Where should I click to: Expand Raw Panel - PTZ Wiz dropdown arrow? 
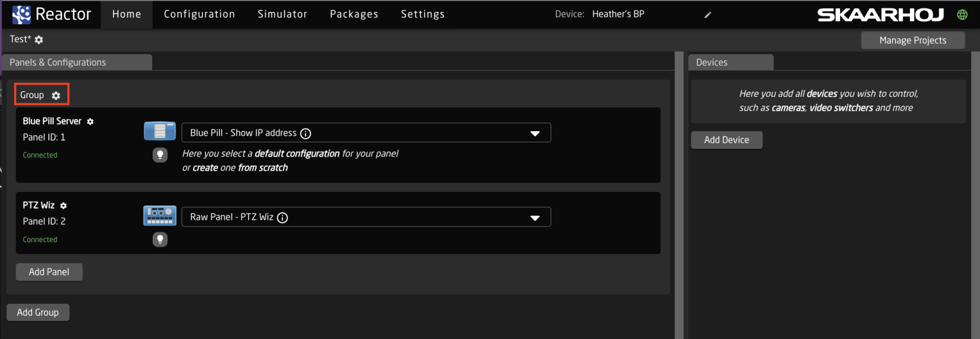(535, 218)
